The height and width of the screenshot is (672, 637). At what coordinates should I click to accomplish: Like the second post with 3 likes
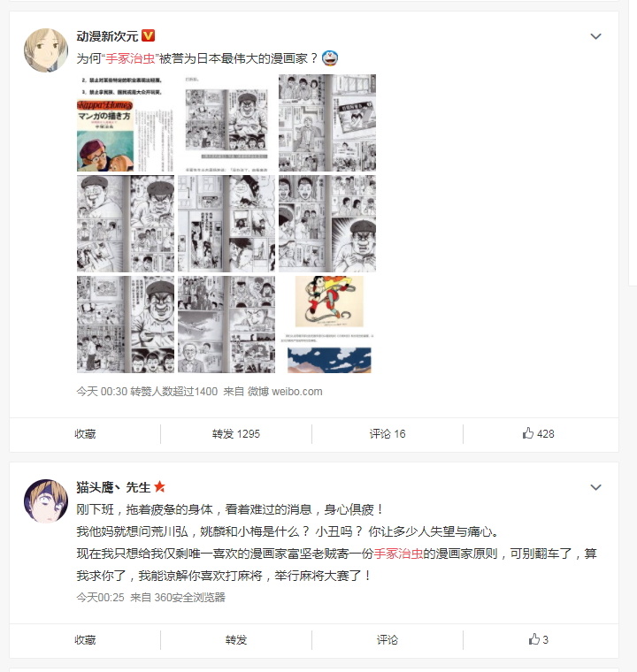coord(538,640)
